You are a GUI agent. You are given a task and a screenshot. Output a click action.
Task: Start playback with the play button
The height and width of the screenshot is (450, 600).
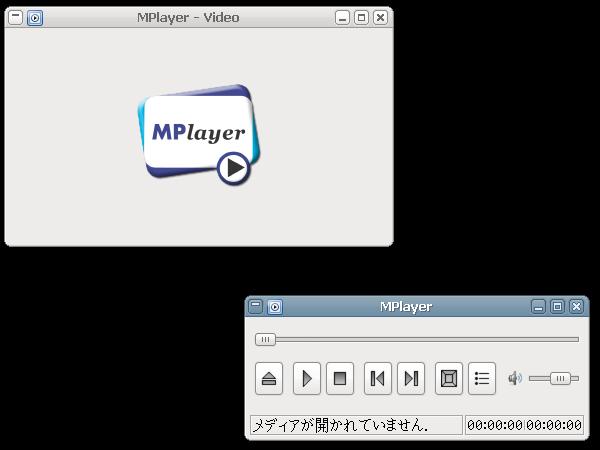click(307, 378)
